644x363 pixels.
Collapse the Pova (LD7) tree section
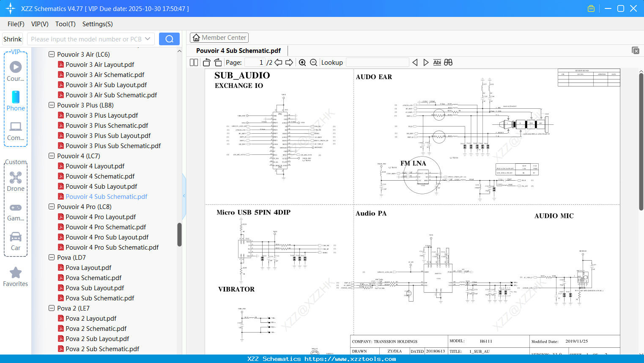pyautogui.click(x=51, y=257)
